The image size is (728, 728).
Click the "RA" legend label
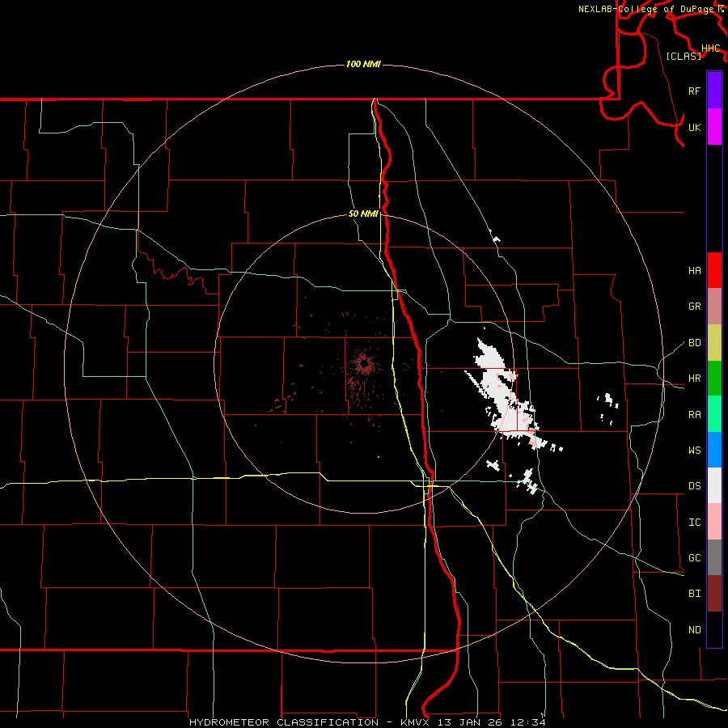(694, 415)
